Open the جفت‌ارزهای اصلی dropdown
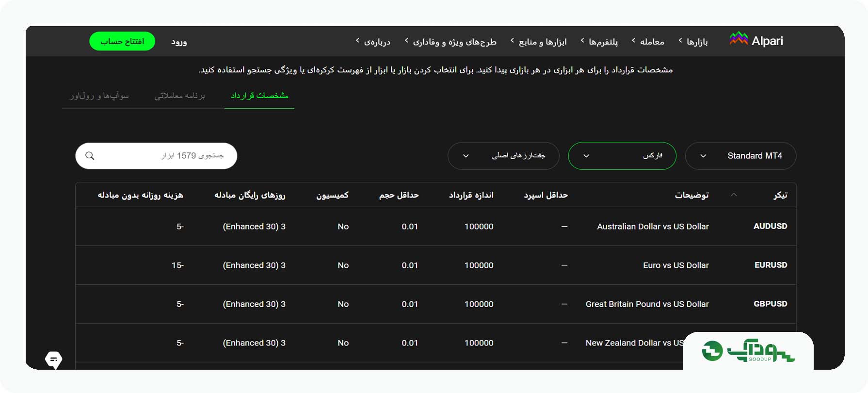Viewport: 868px width, 393px height. [503, 156]
